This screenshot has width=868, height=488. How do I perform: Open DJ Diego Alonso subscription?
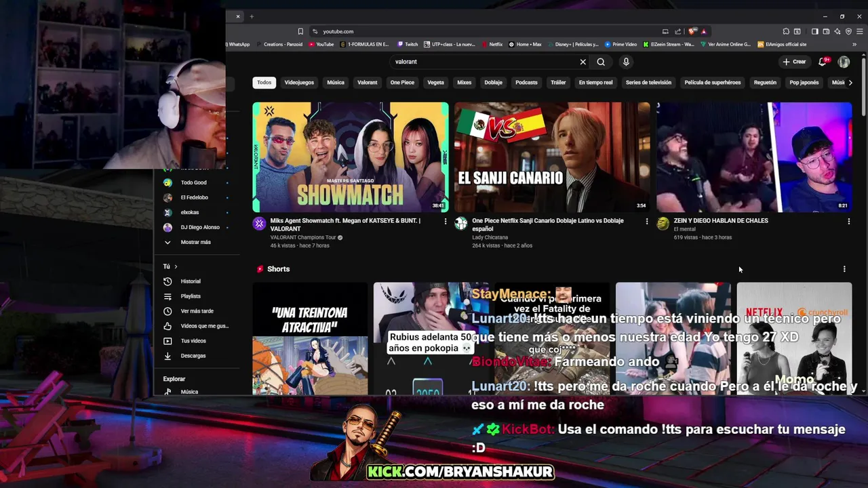[200, 227]
